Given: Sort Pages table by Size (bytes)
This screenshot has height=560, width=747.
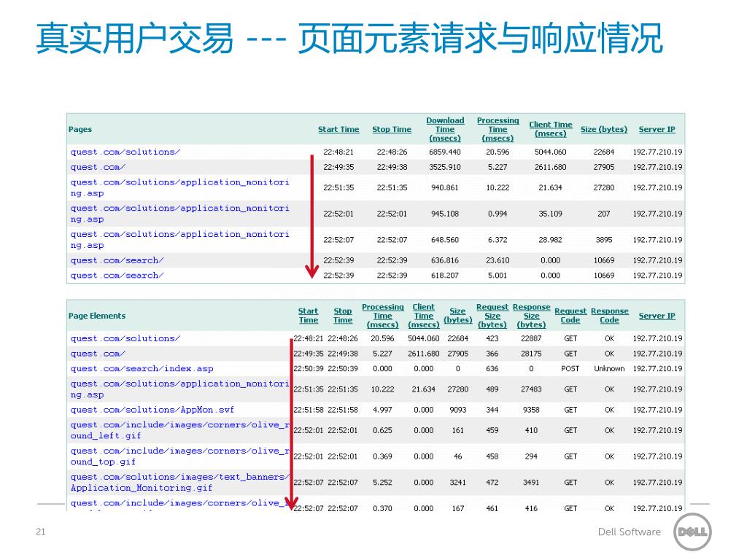Looking at the screenshot, I should [603, 129].
